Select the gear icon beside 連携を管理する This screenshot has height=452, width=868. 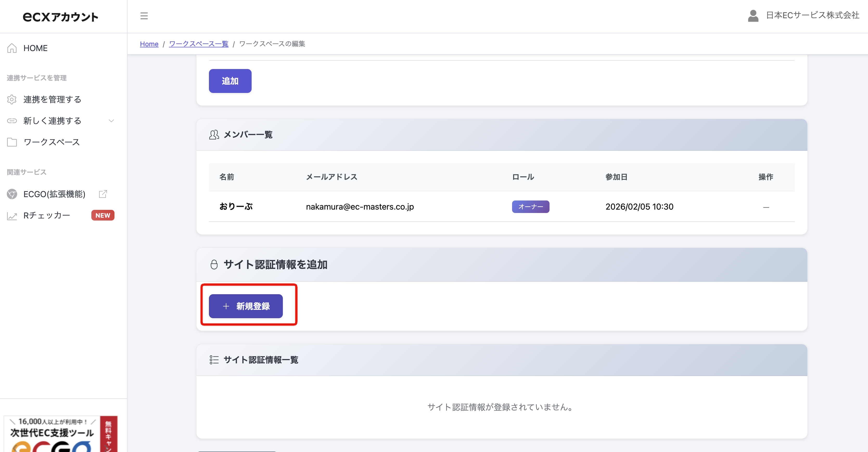tap(12, 99)
